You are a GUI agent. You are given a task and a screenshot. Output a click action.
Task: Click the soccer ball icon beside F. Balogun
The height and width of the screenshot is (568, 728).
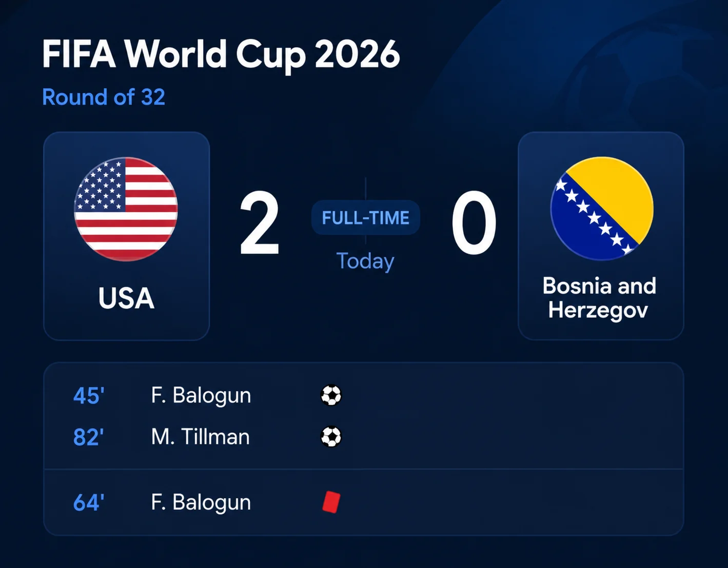click(331, 395)
